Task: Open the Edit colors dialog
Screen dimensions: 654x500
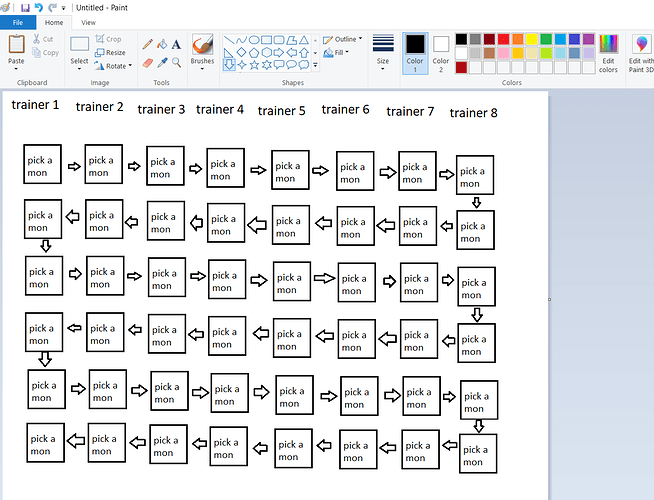Action: [x=608, y=53]
